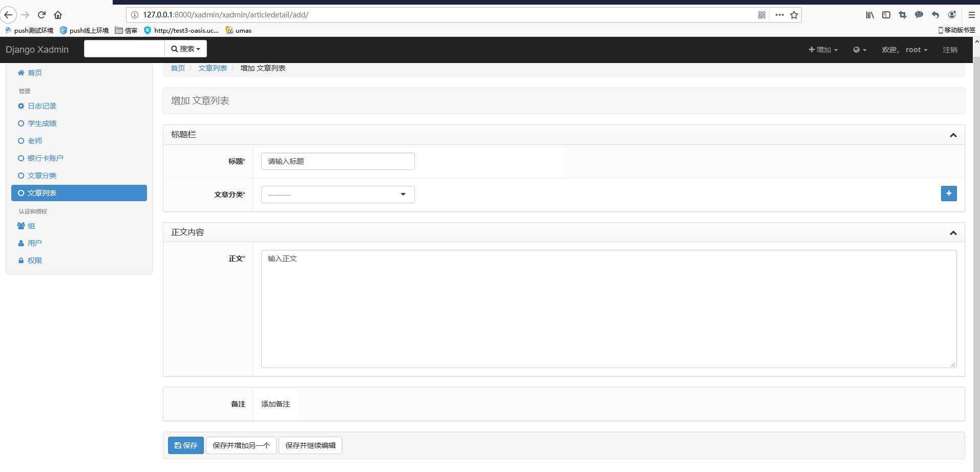This screenshot has width=980, height=472.
Task: Open the 搜索 search dropdown button
Action: pos(185,49)
